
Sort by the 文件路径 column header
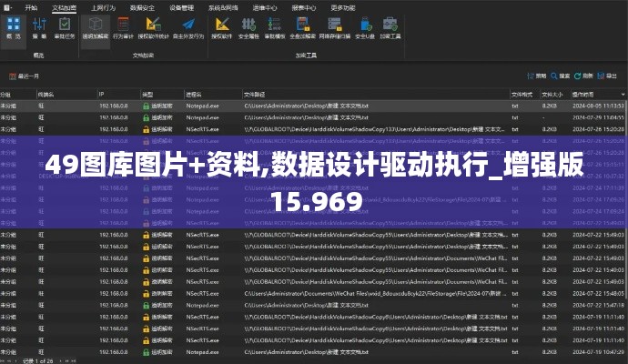[255, 94]
